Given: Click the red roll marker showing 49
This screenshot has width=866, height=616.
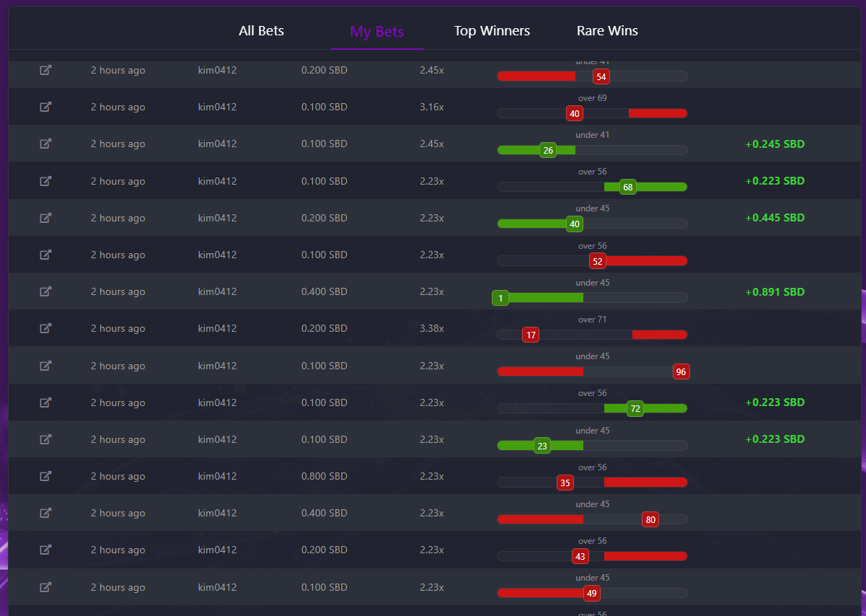Looking at the screenshot, I should [591, 594].
